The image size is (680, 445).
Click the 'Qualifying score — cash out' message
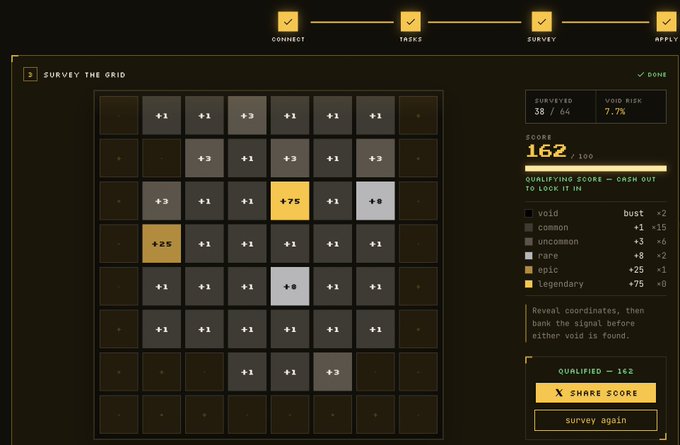[x=590, y=184]
